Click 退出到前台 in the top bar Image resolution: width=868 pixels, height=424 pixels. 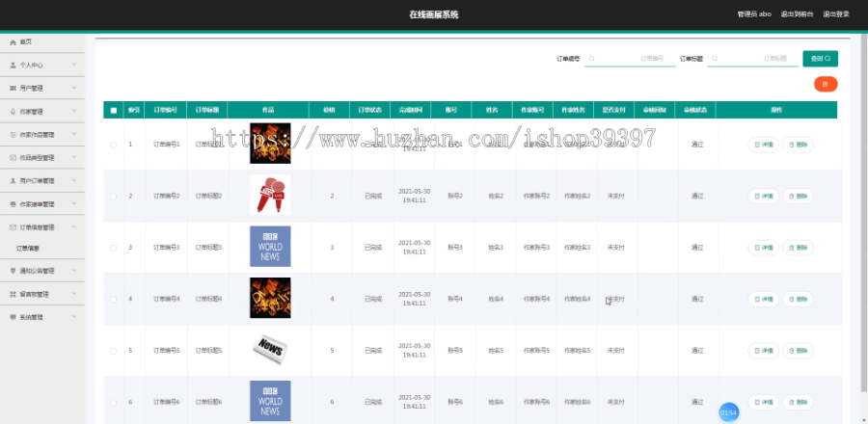coord(797,14)
